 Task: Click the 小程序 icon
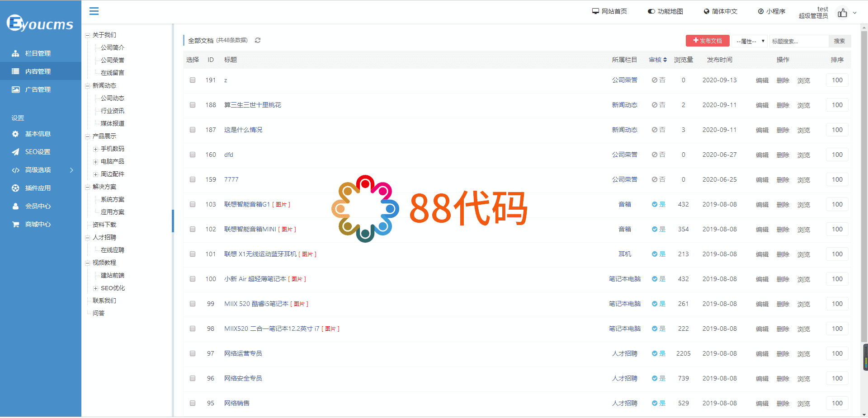click(x=761, y=11)
